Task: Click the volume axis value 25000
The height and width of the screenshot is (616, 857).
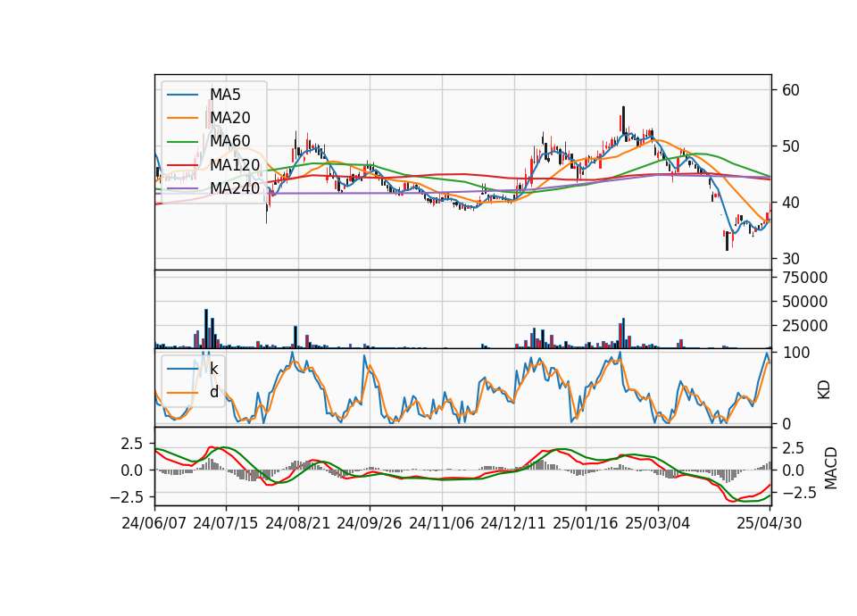Action: pyautogui.click(x=804, y=326)
